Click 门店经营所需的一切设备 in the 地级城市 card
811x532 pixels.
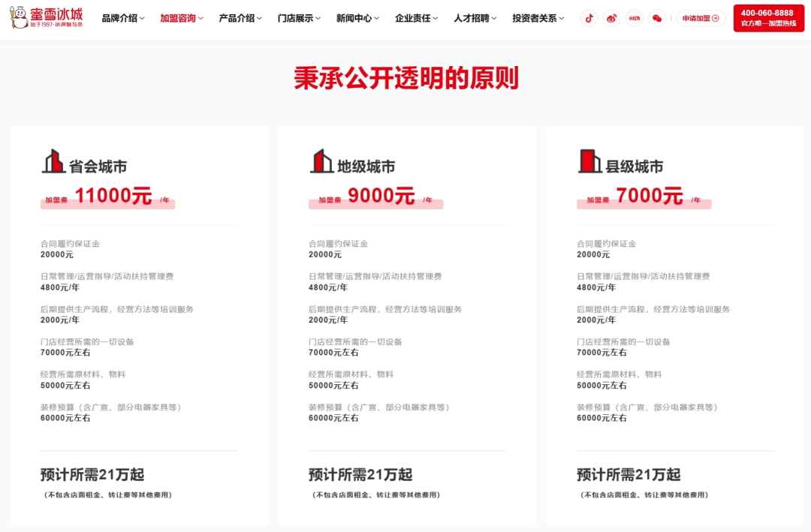point(355,341)
